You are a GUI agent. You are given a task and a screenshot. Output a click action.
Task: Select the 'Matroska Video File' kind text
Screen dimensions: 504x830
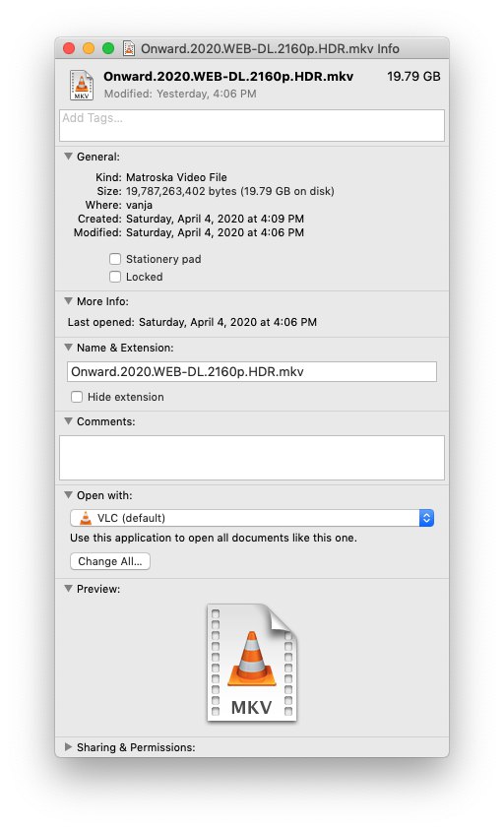coord(176,177)
